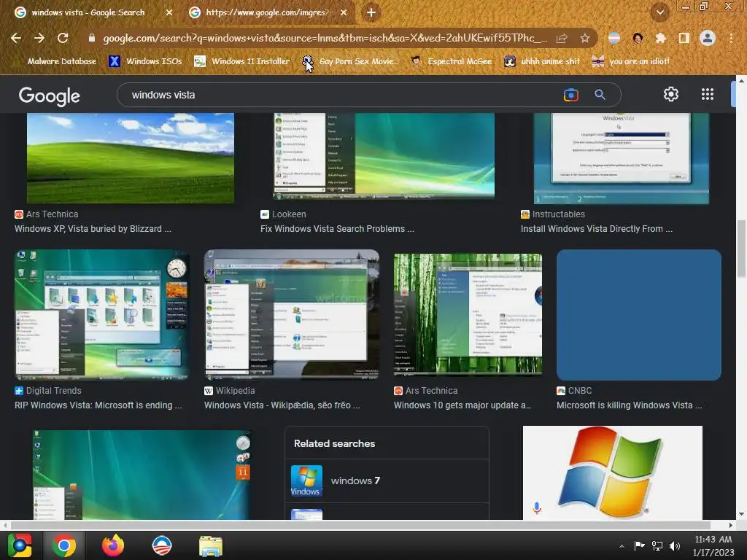The height and width of the screenshot is (560, 747).
Task: Open the Chrome three-dot menu
Action: (731, 38)
